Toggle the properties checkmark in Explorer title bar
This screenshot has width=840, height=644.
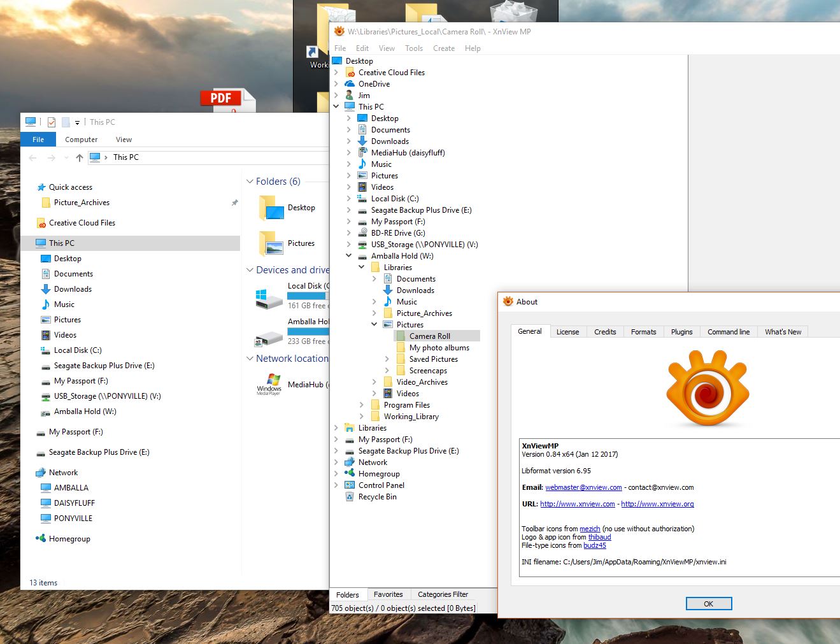[x=52, y=122]
